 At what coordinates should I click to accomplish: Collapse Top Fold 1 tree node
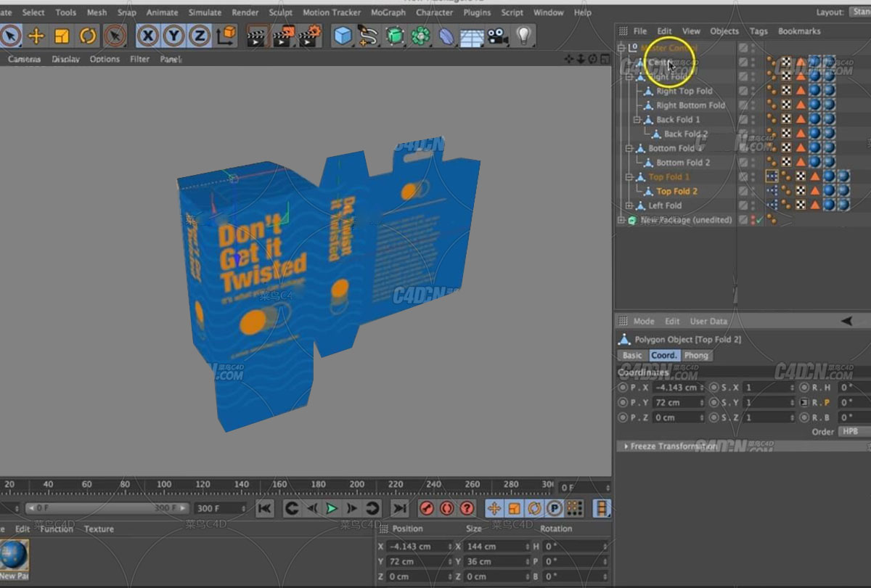click(630, 177)
